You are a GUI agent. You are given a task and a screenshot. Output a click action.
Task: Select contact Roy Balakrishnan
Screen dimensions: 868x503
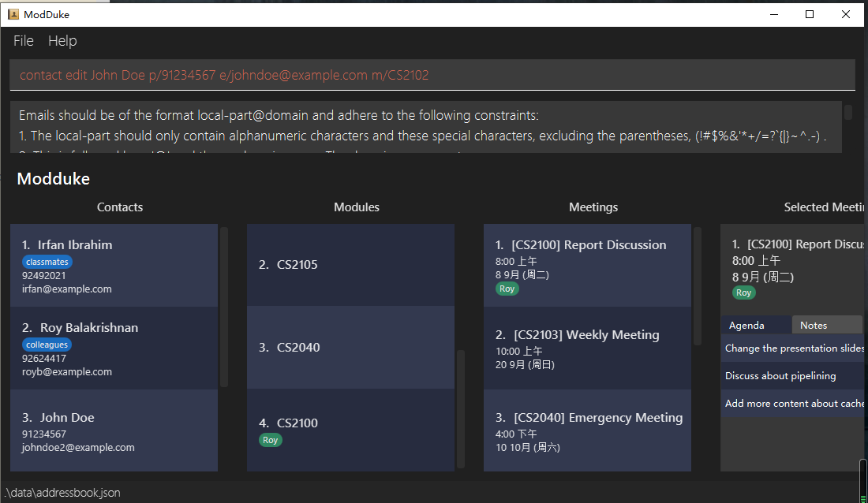click(x=114, y=348)
